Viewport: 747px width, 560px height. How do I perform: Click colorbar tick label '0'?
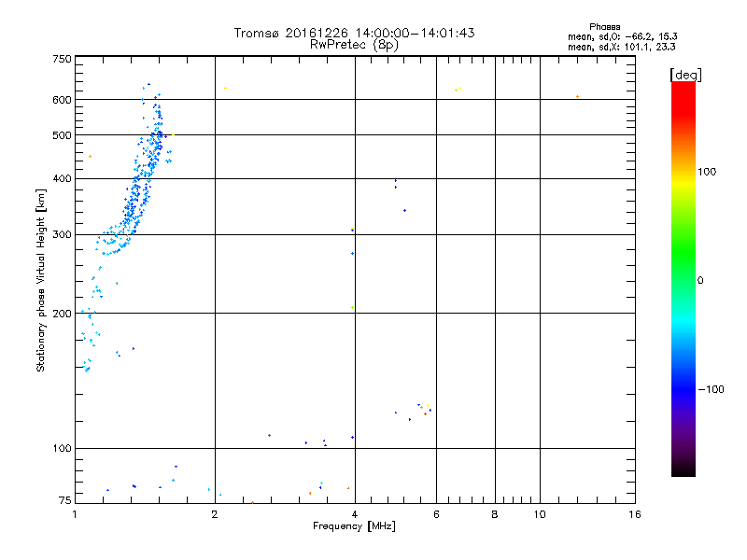[x=700, y=281]
